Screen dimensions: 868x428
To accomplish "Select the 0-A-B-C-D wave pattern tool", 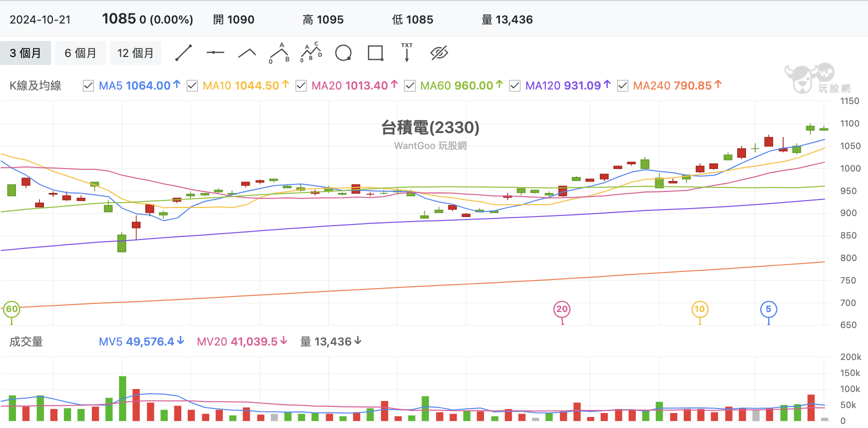I will (311, 52).
